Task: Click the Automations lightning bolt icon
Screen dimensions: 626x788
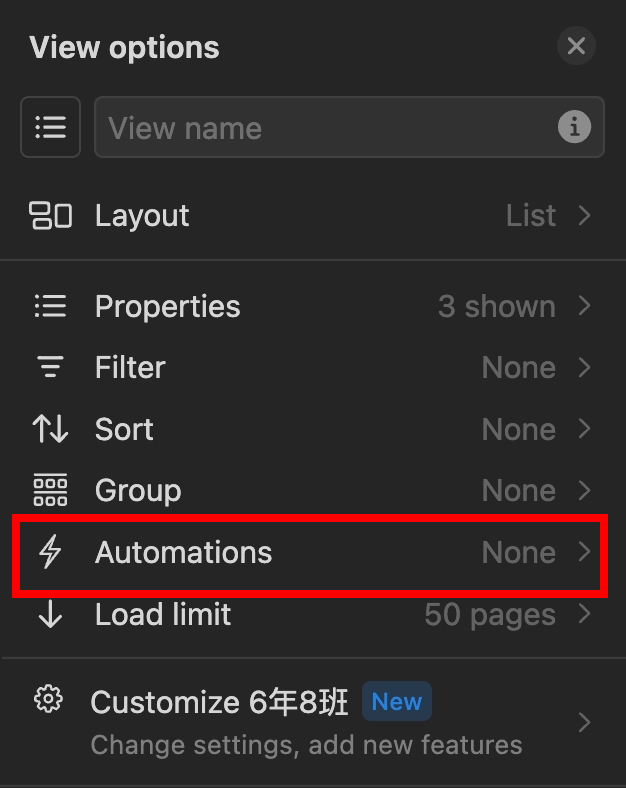Action: (x=50, y=552)
